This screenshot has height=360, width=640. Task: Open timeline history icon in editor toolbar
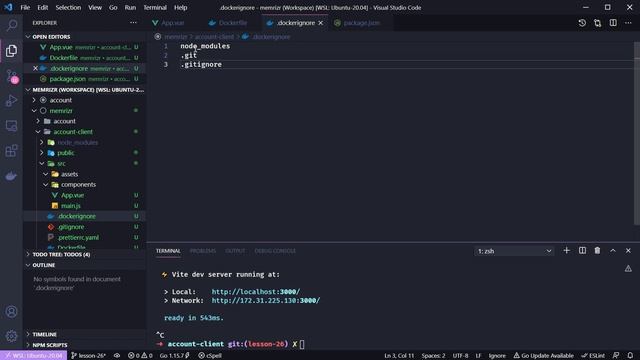click(x=582, y=23)
